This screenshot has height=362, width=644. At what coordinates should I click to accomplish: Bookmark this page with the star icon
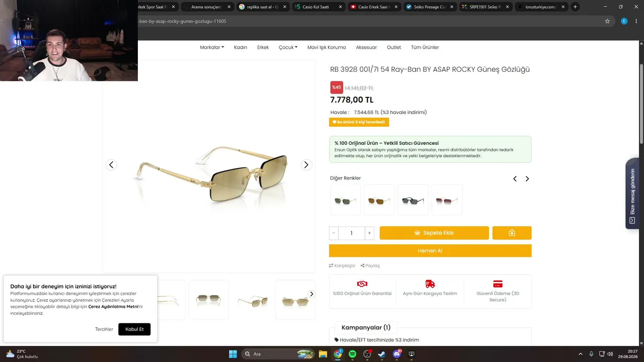point(607,21)
